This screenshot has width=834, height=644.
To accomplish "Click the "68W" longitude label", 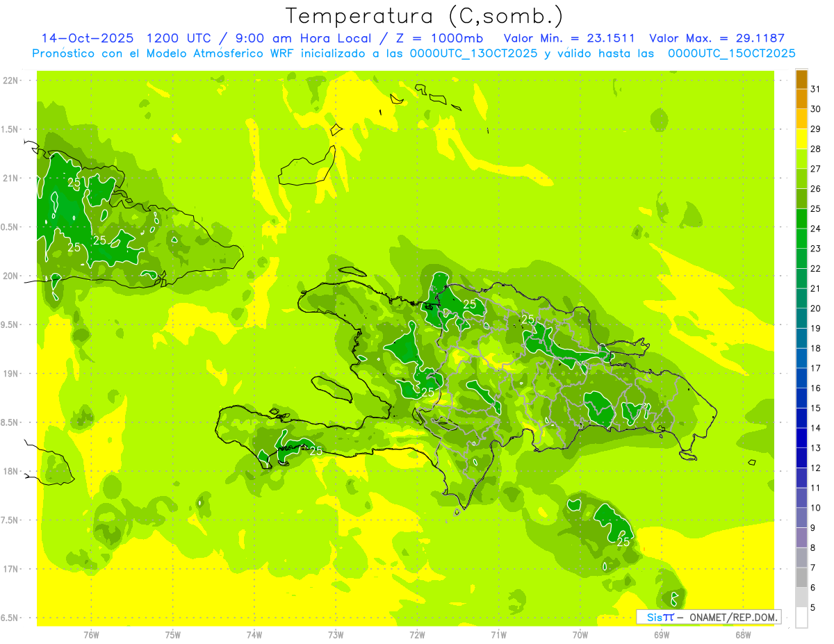I will tap(742, 634).
